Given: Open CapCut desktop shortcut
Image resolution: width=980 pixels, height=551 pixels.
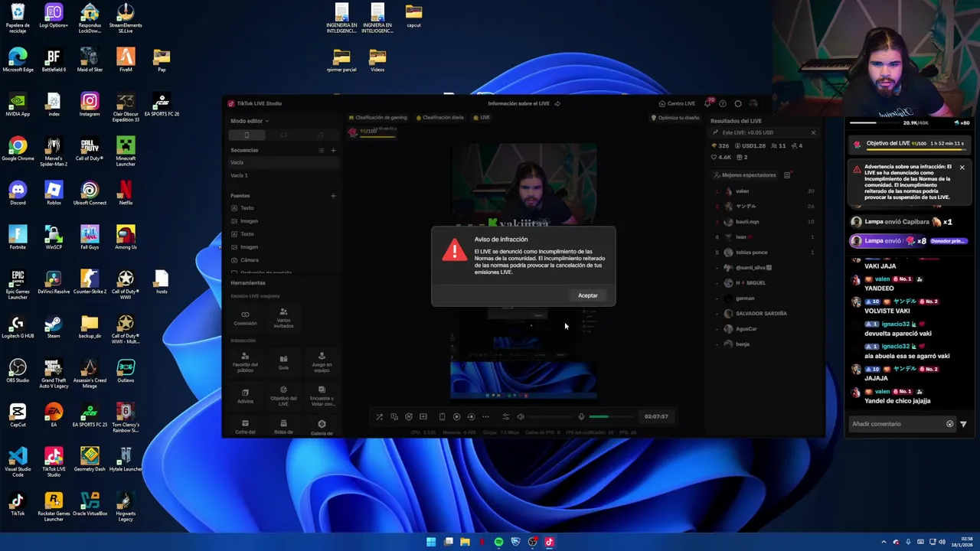Looking at the screenshot, I should click(18, 416).
